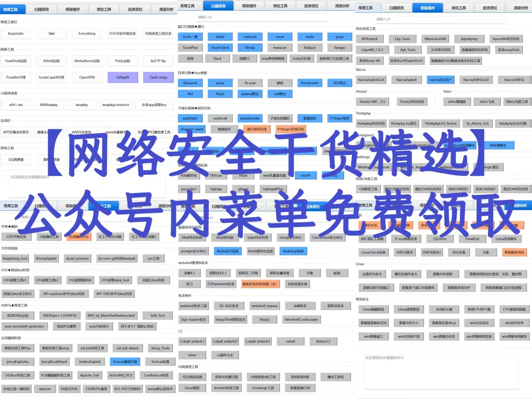Screen dimensions: 532x399
Task: Run the e0e1-wx mini-program tool
Action: [x=16, y=105]
